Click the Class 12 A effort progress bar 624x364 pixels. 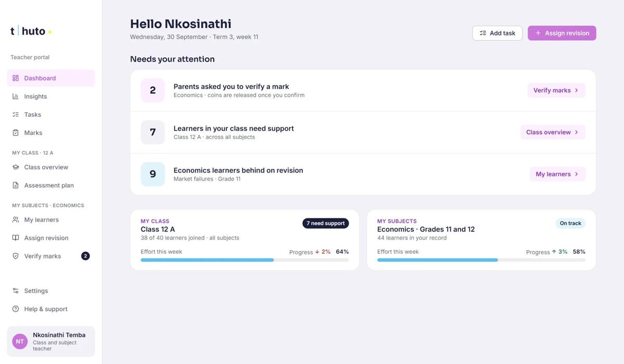pos(244,260)
